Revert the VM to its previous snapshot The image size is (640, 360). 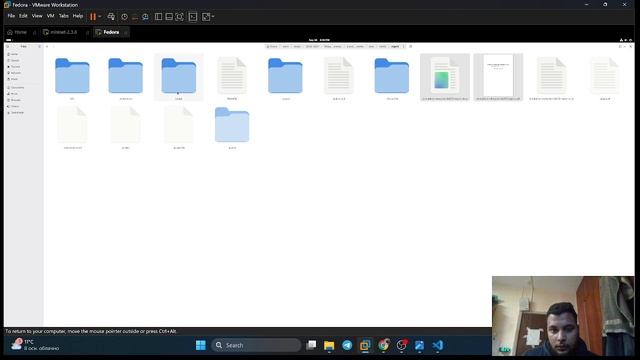(135, 17)
